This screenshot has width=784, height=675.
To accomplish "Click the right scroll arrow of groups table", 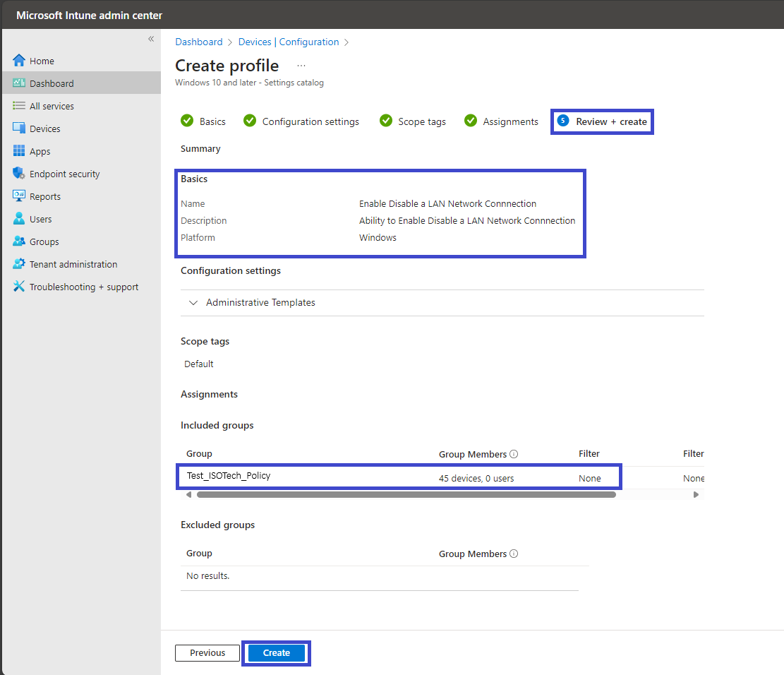I will tap(696, 494).
